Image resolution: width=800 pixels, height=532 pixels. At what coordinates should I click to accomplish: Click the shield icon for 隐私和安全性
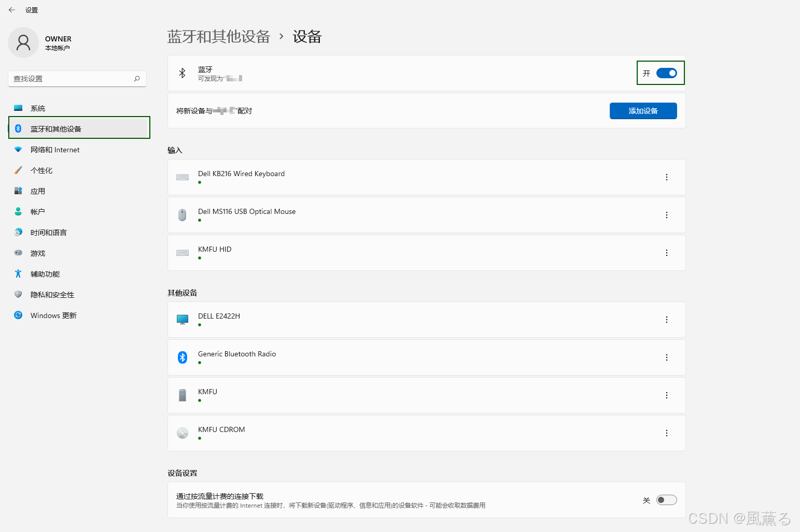tap(18, 294)
